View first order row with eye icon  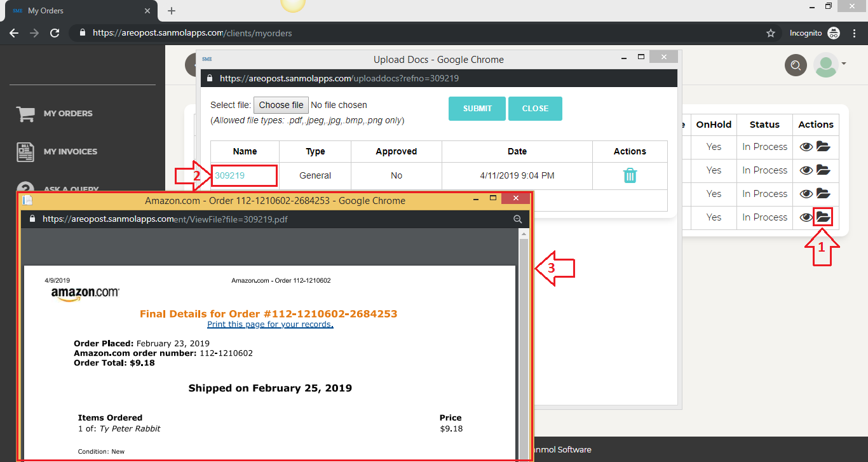[x=806, y=147]
